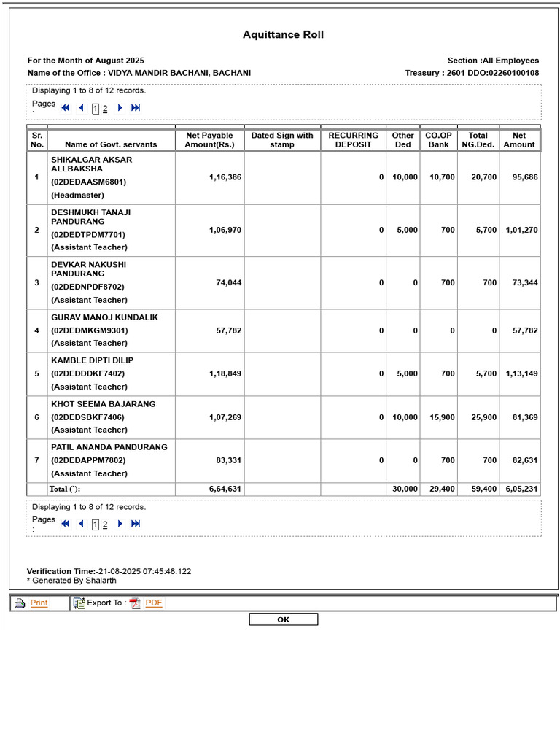
Task: Click net amount 1,01,270
Action: coord(522,230)
